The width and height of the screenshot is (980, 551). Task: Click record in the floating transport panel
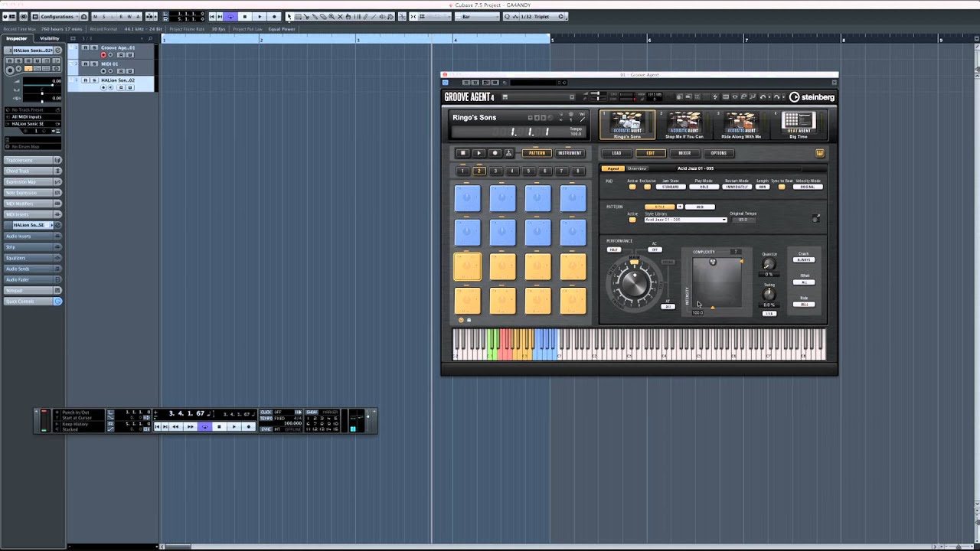pyautogui.click(x=249, y=426)
